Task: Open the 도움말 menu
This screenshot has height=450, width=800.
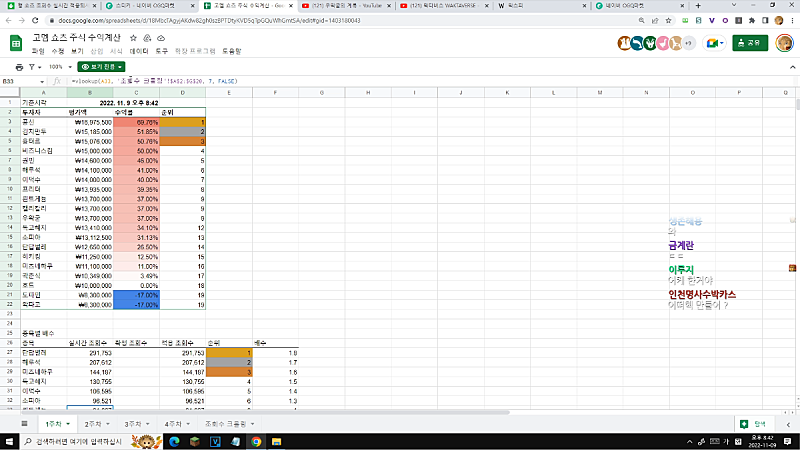Action: (x=232, y=51)
